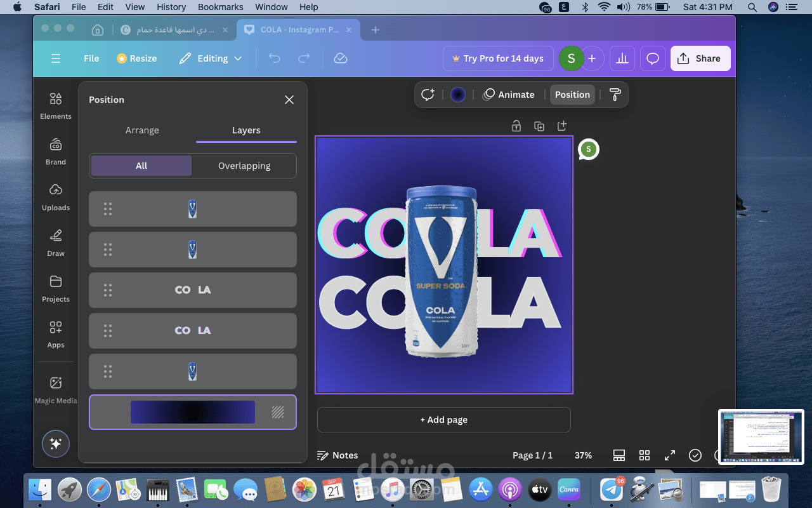Select the topmost can layer

pos(193,209)
